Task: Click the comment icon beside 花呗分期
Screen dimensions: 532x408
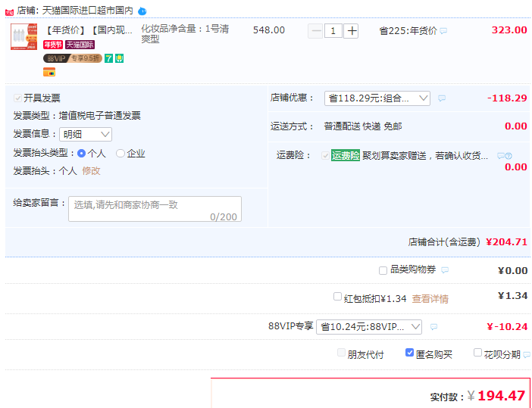Action: point(527,355)
